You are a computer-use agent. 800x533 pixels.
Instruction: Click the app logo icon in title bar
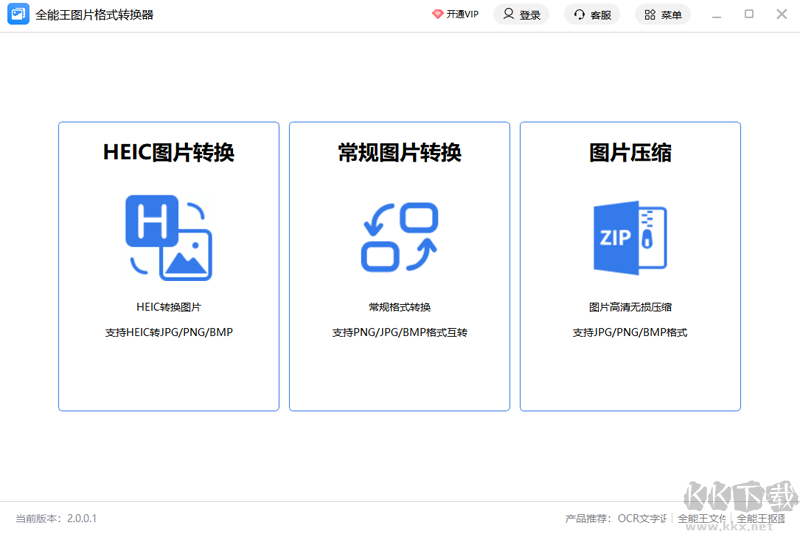coord(18,15)
